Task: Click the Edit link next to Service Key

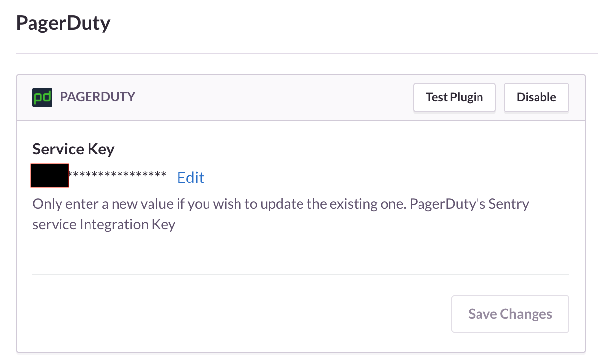Action: tap(190, 177)
